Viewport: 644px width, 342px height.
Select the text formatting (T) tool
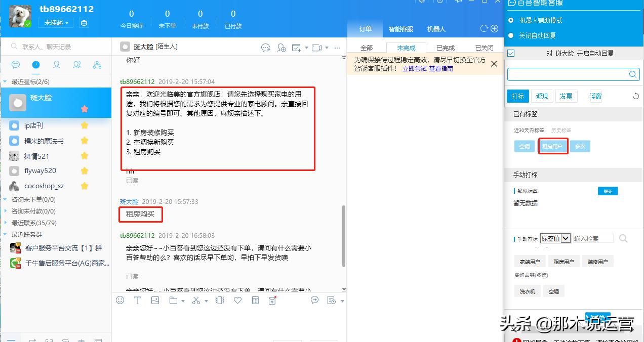137,300
